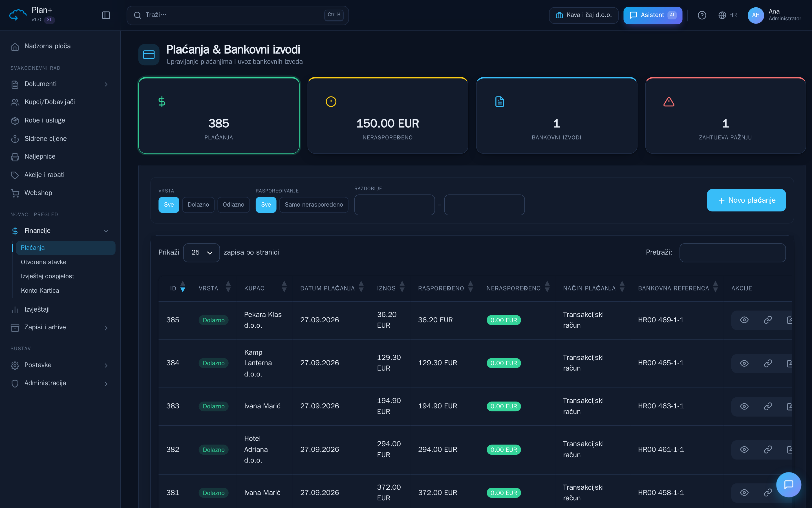Open floating chat bubble button
This screenshot has width=812, height=508.
tap(789, 485)
